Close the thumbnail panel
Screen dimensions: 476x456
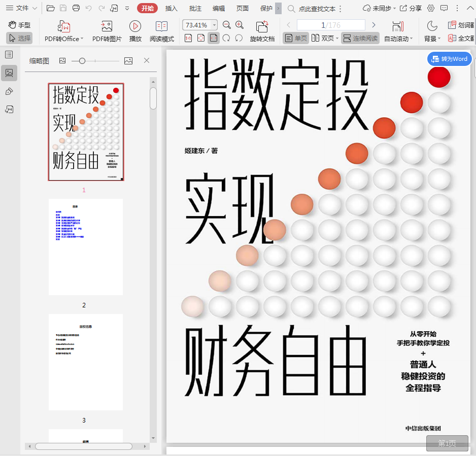coord(147,60)
